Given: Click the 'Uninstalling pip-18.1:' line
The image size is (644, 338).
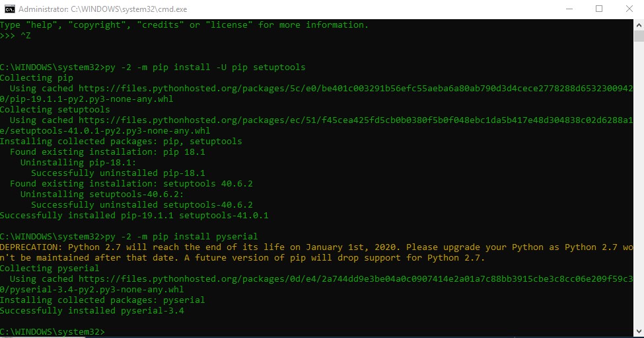Looking at the screenshot, I should click(x=79, y=163).
